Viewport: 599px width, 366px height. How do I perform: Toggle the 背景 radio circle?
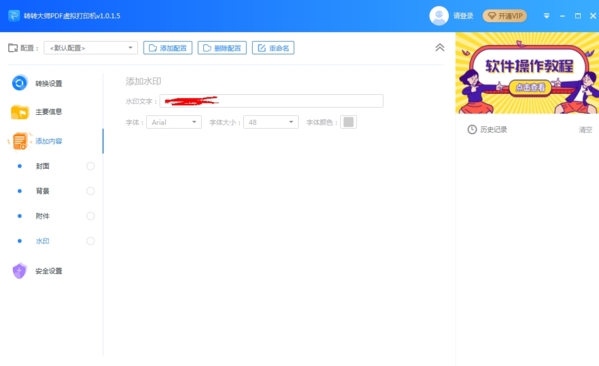pyautogui.click(x=91, y=191)
